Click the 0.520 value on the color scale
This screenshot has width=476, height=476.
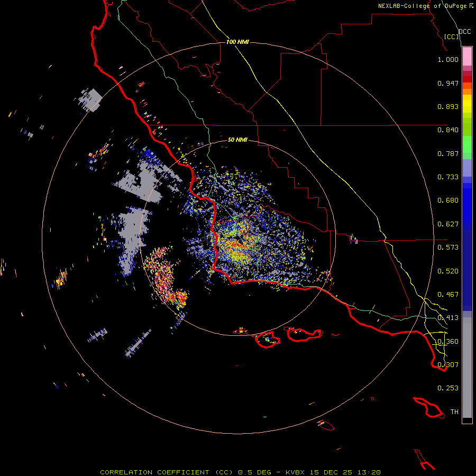coord(448,271)
